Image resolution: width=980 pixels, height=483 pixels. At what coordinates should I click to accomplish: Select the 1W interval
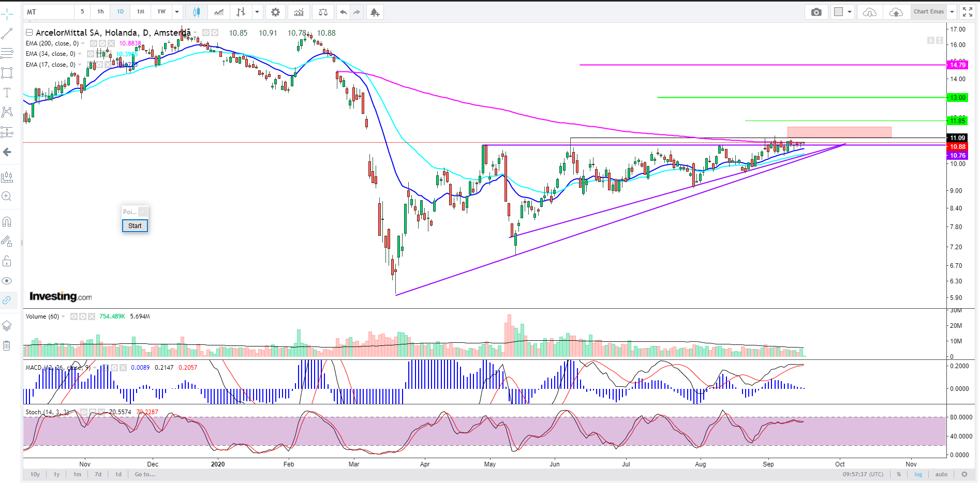[162, 12]
